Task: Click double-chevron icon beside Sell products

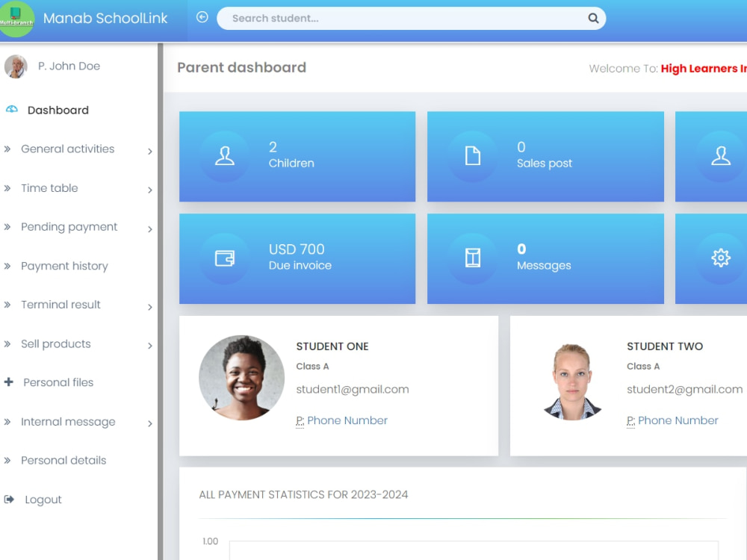Action: click(7, 343)
